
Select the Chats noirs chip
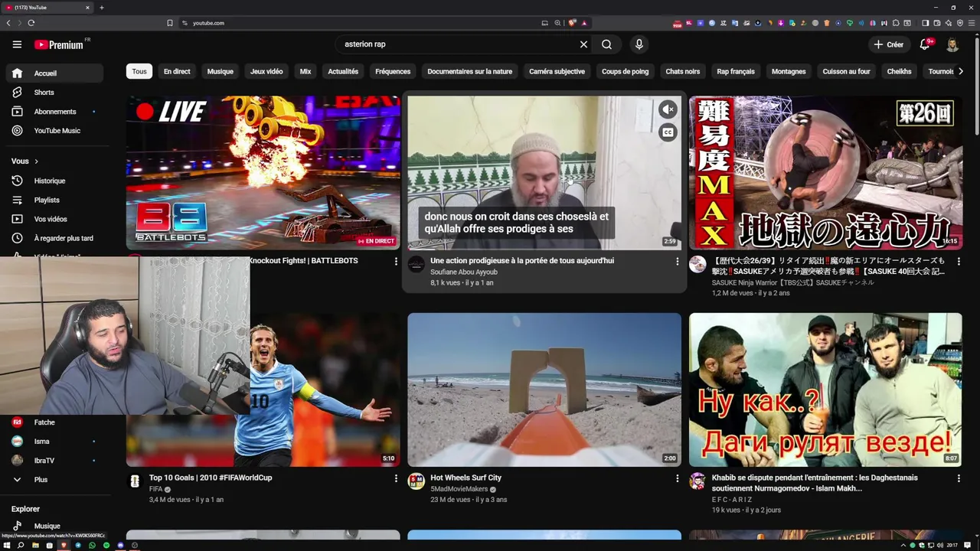coord(683,71)
